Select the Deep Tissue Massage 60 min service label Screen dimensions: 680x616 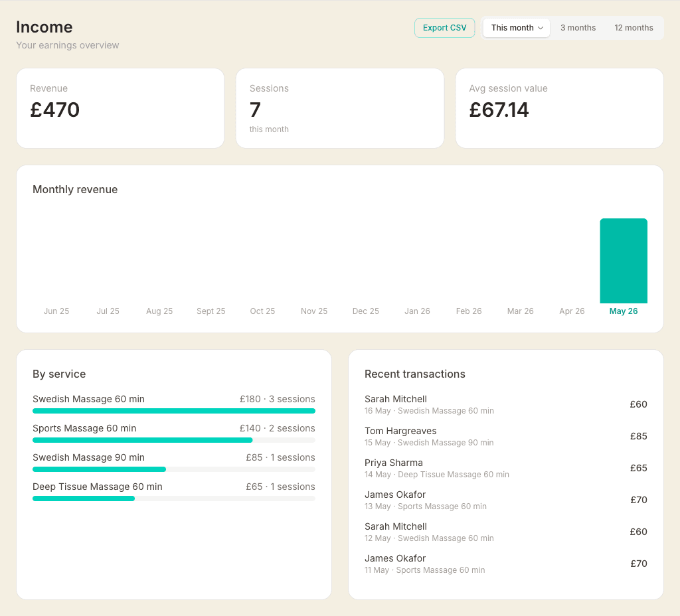click(97, 487)
